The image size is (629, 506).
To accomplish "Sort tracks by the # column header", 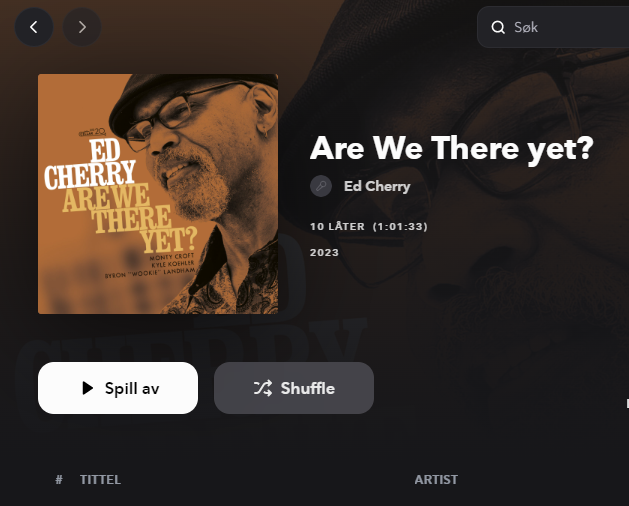I will click(x=59, y=480).
